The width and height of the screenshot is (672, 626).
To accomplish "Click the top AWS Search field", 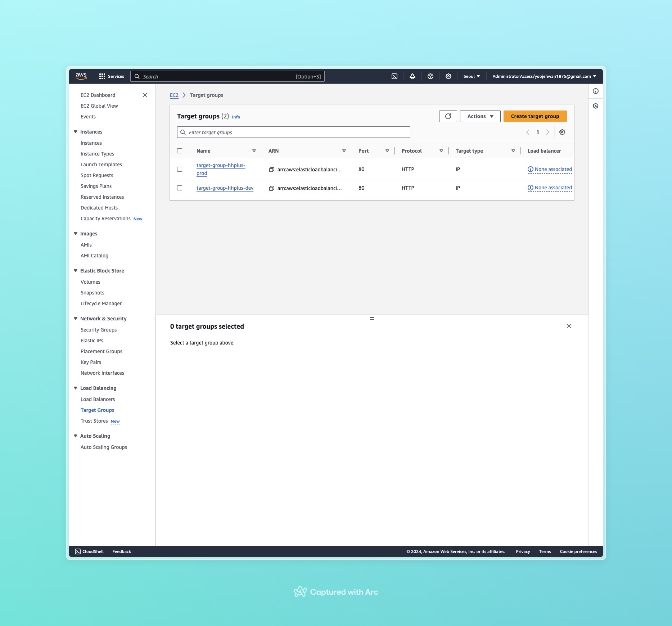I will [227, 76].
